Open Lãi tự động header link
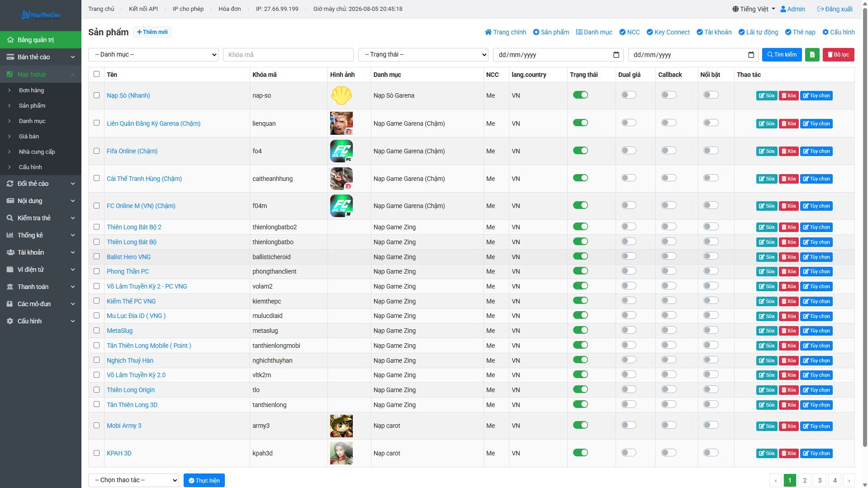This screenshot has height=488, width=868. [758, 32]
